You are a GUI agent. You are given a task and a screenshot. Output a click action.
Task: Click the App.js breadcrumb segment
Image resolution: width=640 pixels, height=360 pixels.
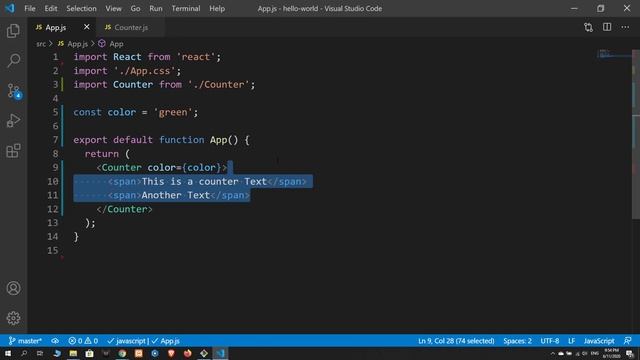tap(78, 44)
